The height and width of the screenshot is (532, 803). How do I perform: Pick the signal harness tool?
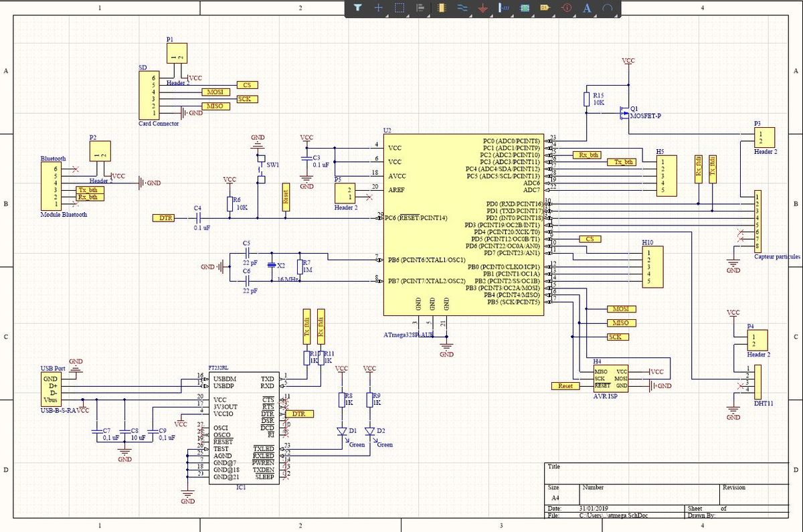click(x=504, y=8)
